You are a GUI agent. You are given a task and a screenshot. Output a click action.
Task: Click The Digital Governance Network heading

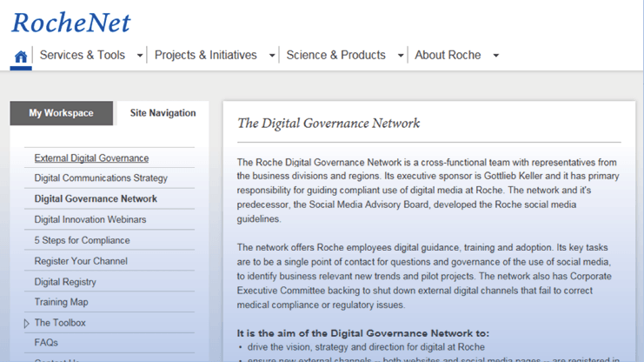pyautogui.click(x=329, y=123)
